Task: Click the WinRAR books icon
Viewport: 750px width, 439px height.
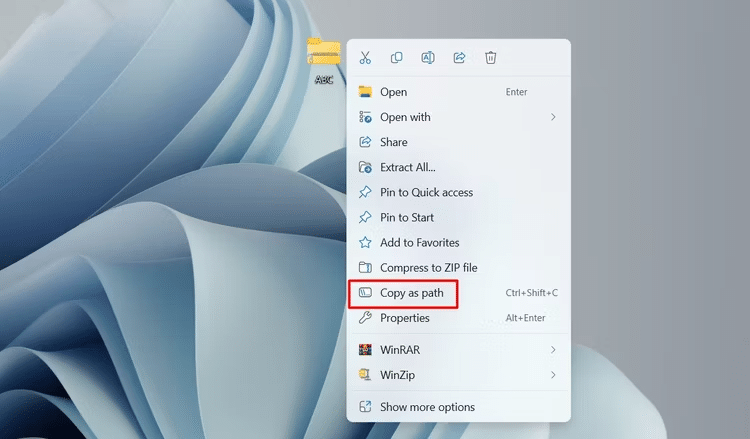Action: (x=365, y=350)
